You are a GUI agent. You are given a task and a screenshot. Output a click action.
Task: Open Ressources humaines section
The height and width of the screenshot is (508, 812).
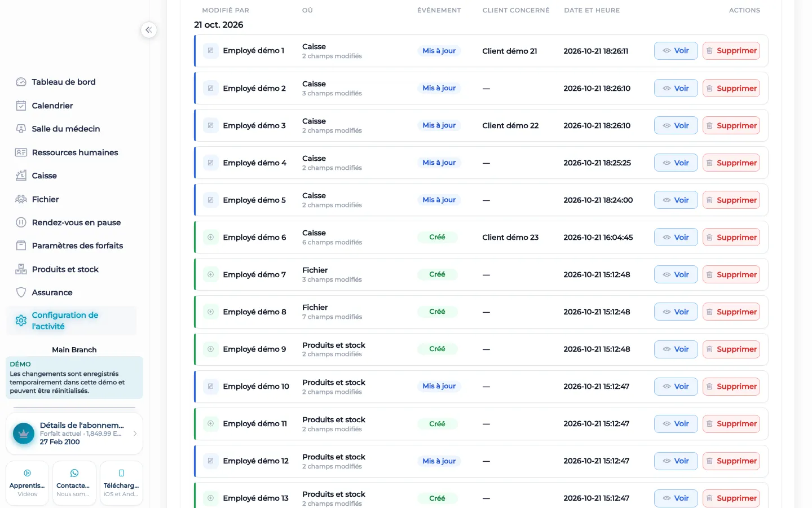tap(75, 152)
